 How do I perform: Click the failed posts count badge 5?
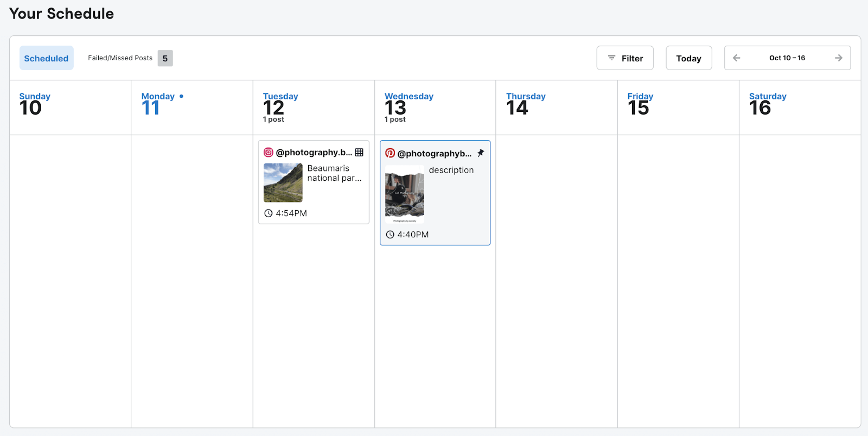coord(165,58)
